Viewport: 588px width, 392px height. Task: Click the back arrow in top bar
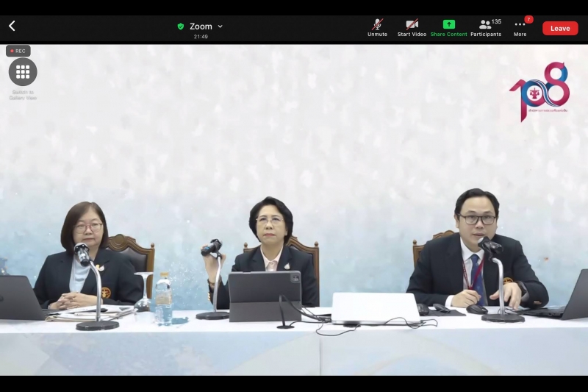12,26
